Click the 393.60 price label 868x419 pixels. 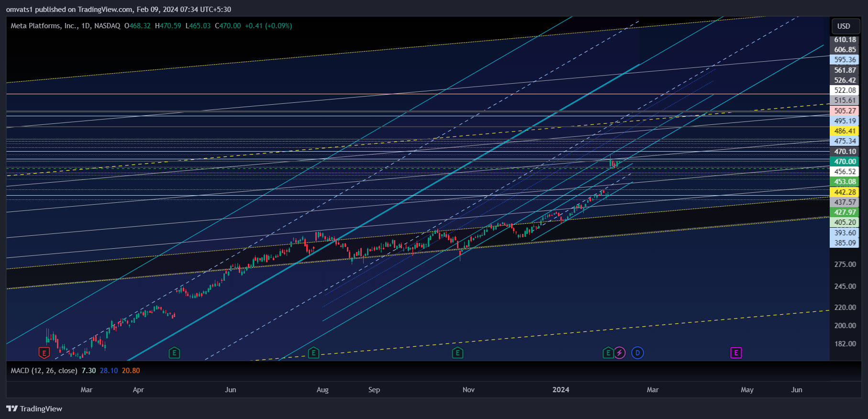click(845, 233)
